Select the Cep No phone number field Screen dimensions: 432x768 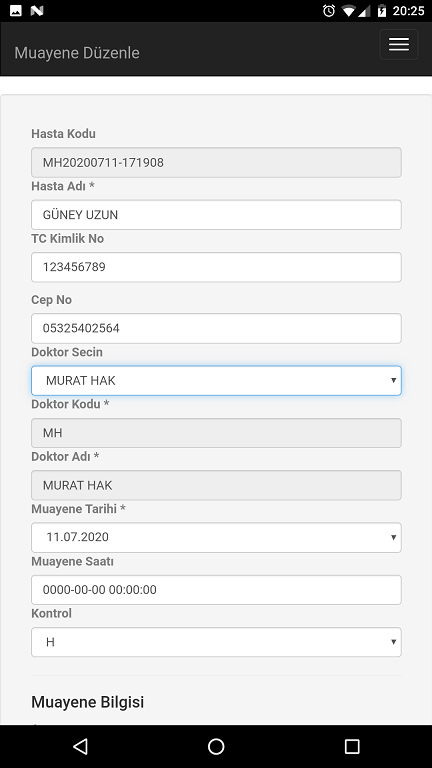[216, 328]
